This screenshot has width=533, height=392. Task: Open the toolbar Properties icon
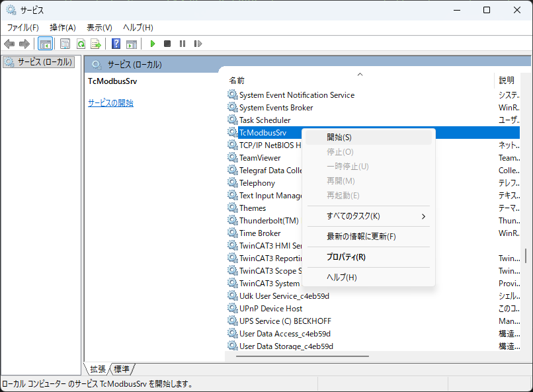click(x=65, y=44)
